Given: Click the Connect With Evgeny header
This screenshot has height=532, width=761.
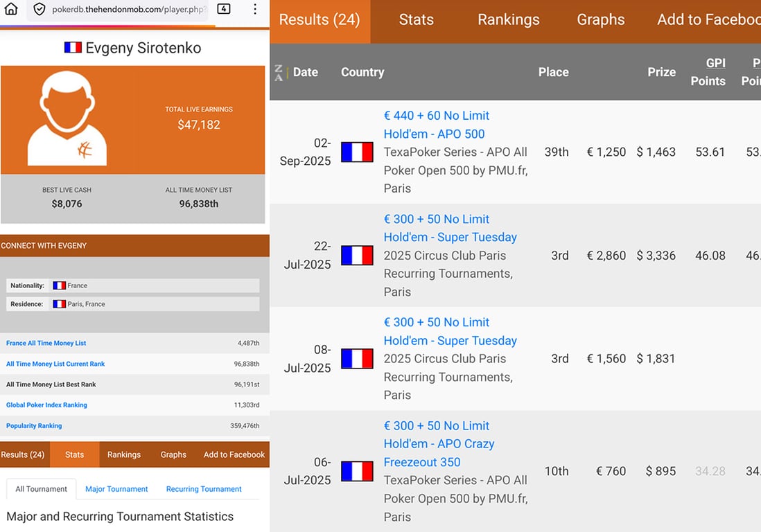Looking at the screenshot, I should tap(134, 246).
